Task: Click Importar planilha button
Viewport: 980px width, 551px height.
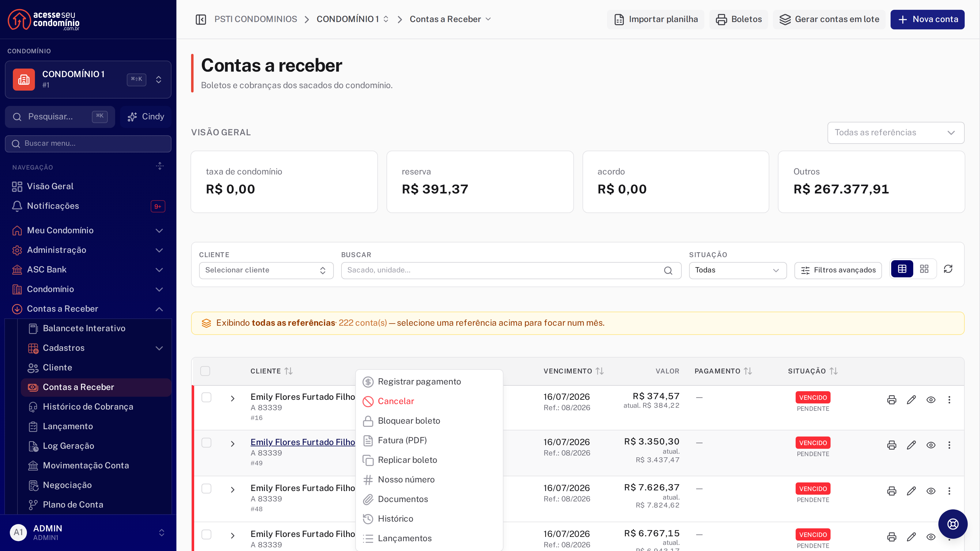Action: point(655,19)
